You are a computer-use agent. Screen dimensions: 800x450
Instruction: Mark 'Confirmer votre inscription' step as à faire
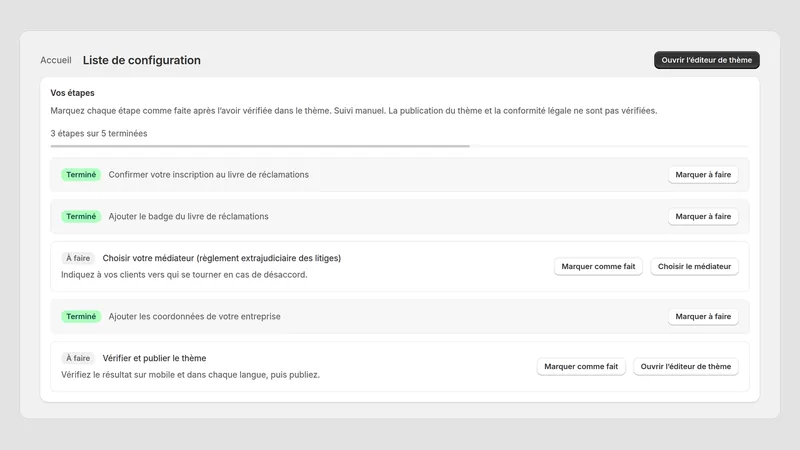click(703, 174)
